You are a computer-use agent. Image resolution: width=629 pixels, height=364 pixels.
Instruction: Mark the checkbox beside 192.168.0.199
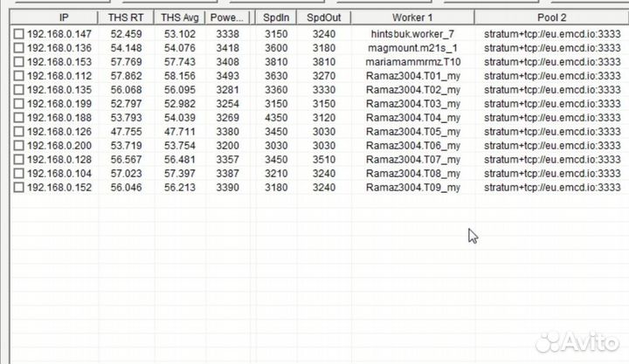tap(19, 104)
